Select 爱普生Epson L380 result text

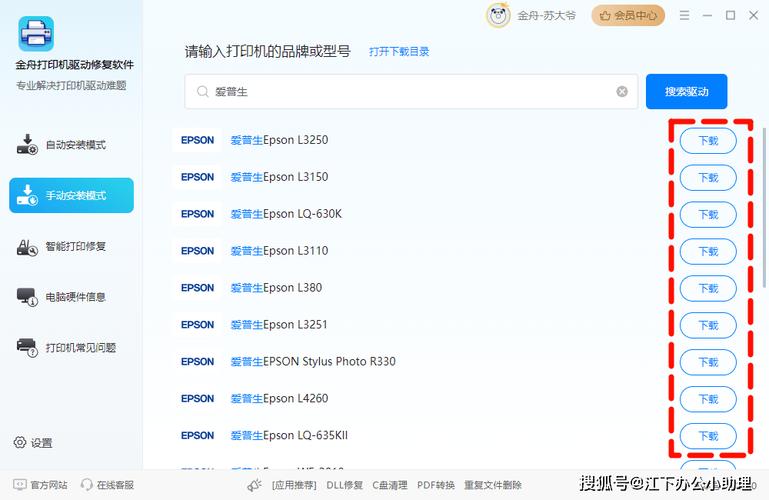click(276, 288)
